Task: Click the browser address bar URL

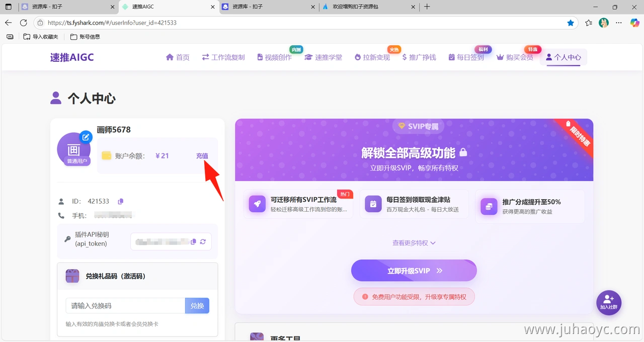Action: point(112,23)
